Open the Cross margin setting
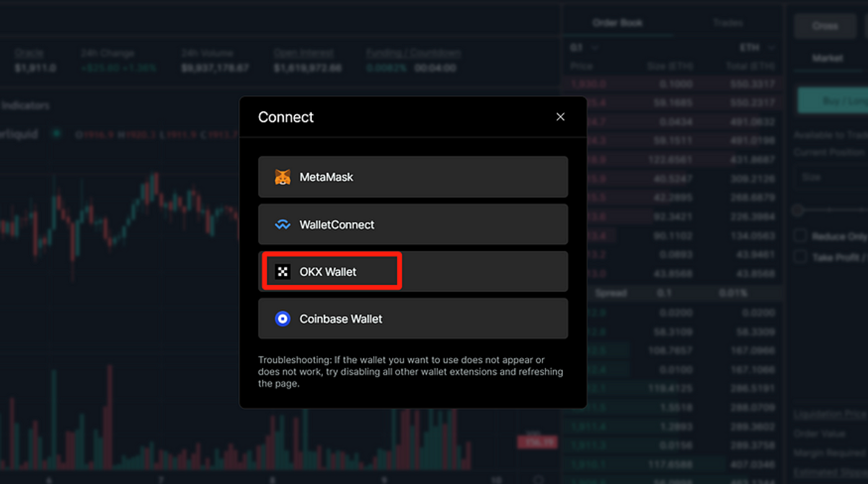This screenshot has height=484, width=868. (825, 25)
